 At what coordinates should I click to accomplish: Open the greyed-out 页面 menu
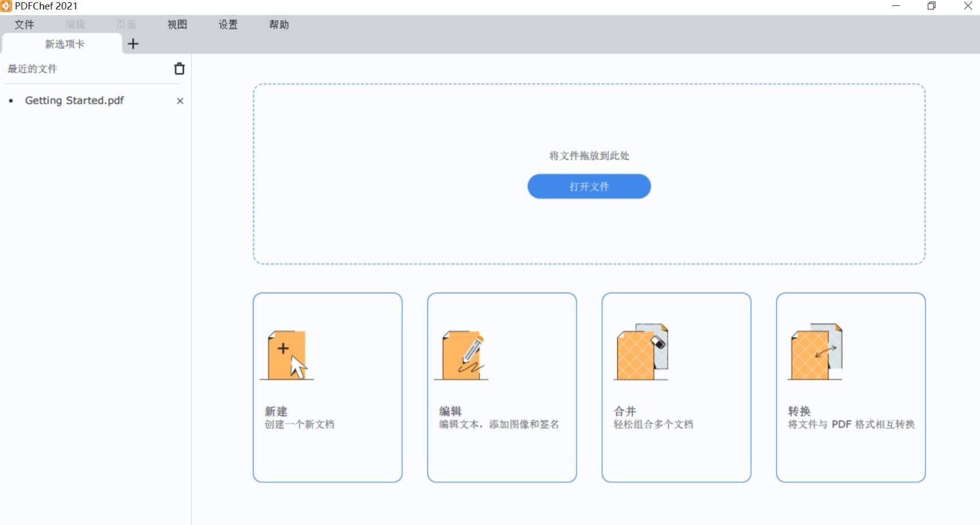[x=126, y=25]
